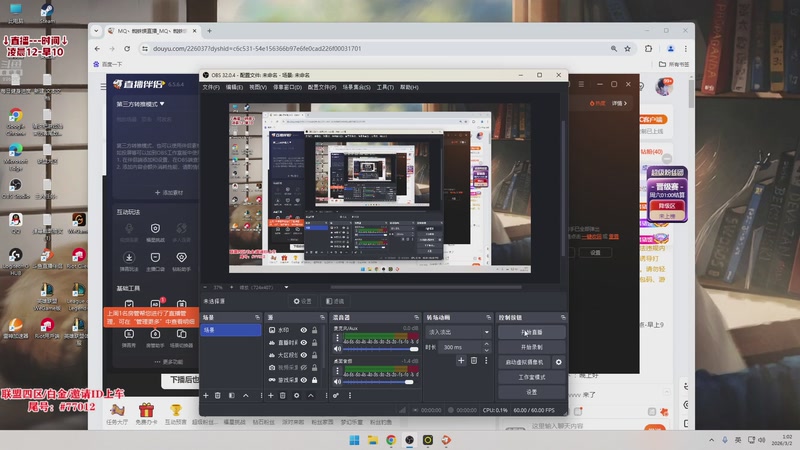Click 添加素材 in 直播伴侣 window
The width and height of the screenshot is (800, 450).
pos(169,193)
